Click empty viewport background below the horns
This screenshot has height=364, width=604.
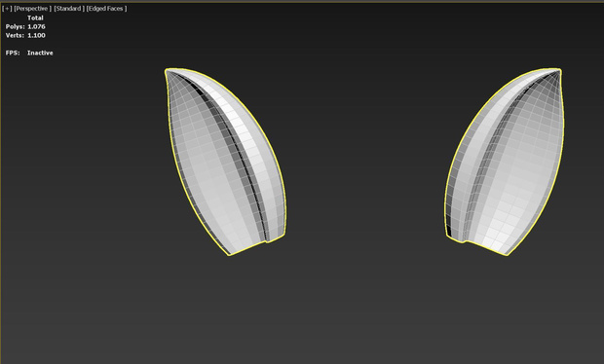(x=366, y=311)
